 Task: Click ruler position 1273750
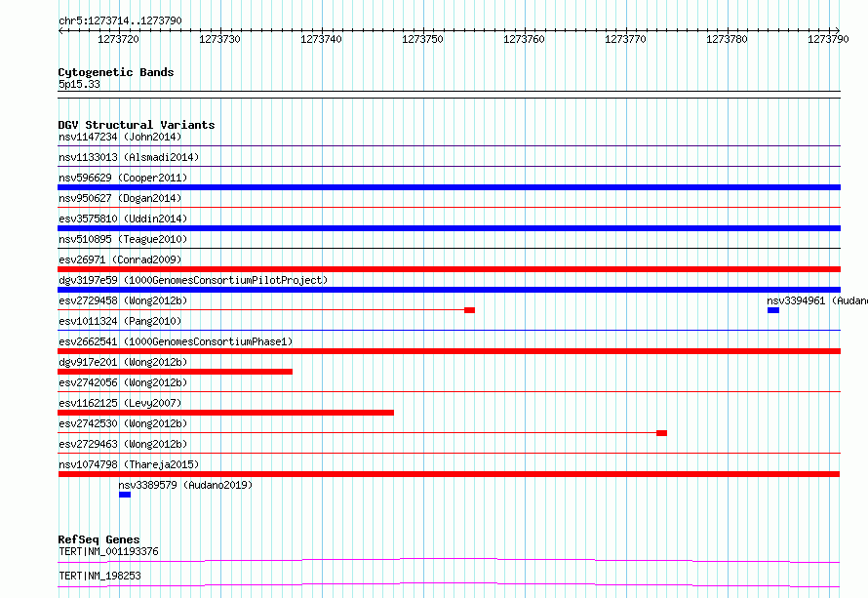[422, 39]
